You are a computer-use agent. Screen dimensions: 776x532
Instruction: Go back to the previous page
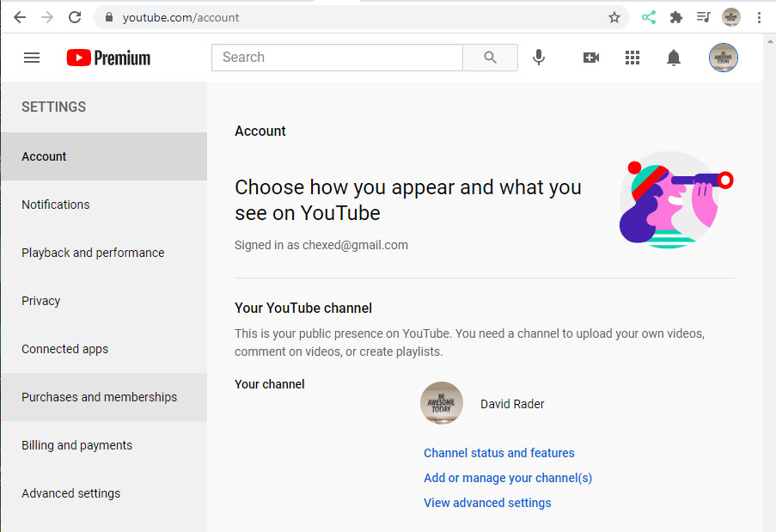[20, 18]
